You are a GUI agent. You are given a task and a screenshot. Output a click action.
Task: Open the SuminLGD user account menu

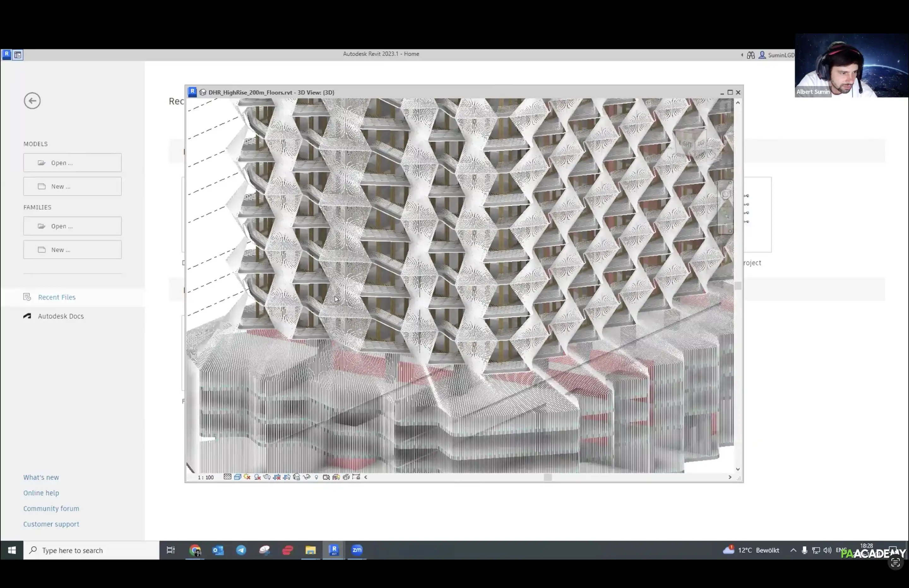[781, 55]
